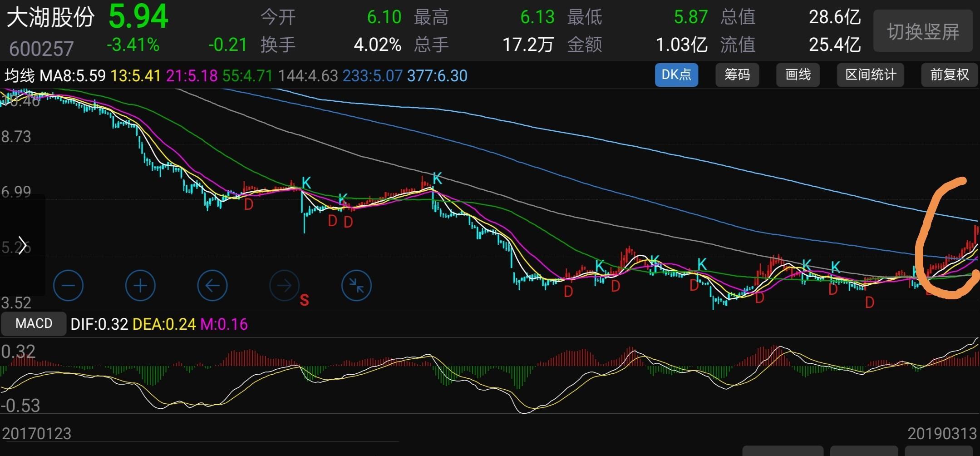Tap the magenta 21:5.18 average value
The width and height of the screenshot is (980, 456).
point(192,75)
